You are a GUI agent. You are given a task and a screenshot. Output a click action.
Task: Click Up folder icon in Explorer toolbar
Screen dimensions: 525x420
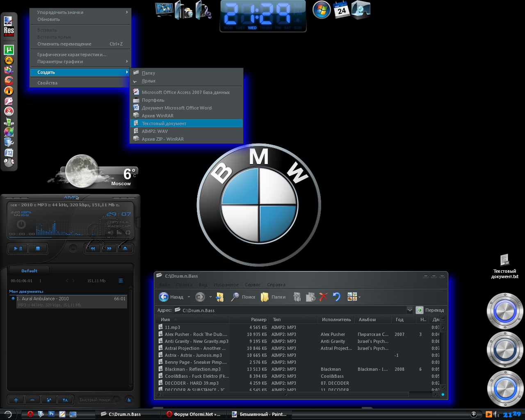coord(220,297)
